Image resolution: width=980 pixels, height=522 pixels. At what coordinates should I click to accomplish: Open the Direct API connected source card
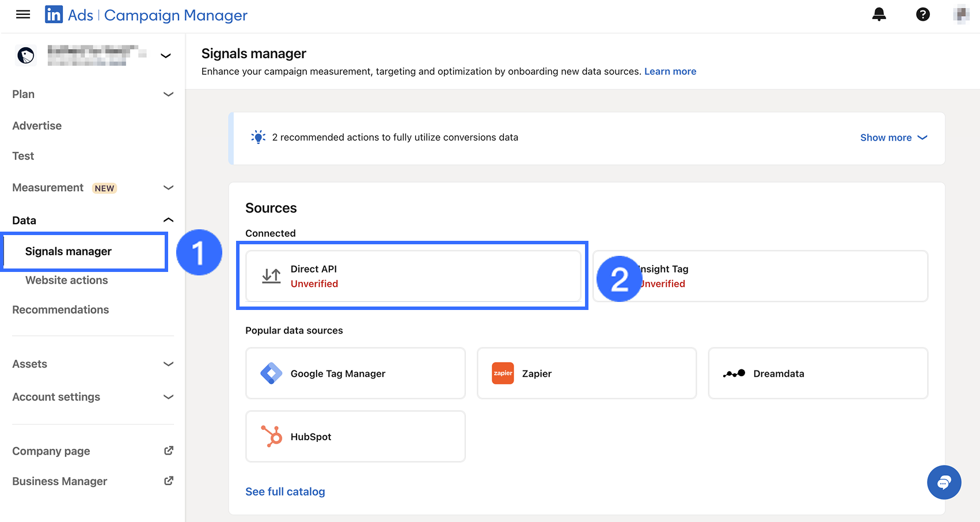(x=413, y=276)
